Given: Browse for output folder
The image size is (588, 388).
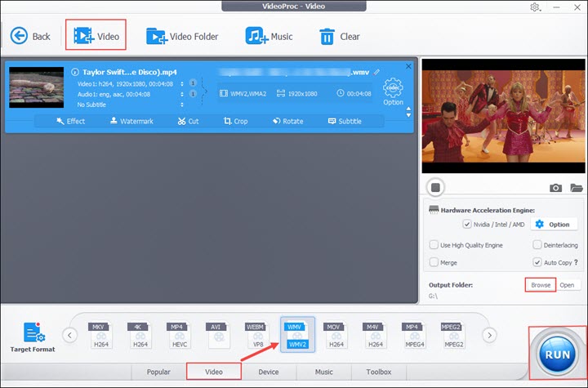Looking at the screenshot, I should [541, 285].
